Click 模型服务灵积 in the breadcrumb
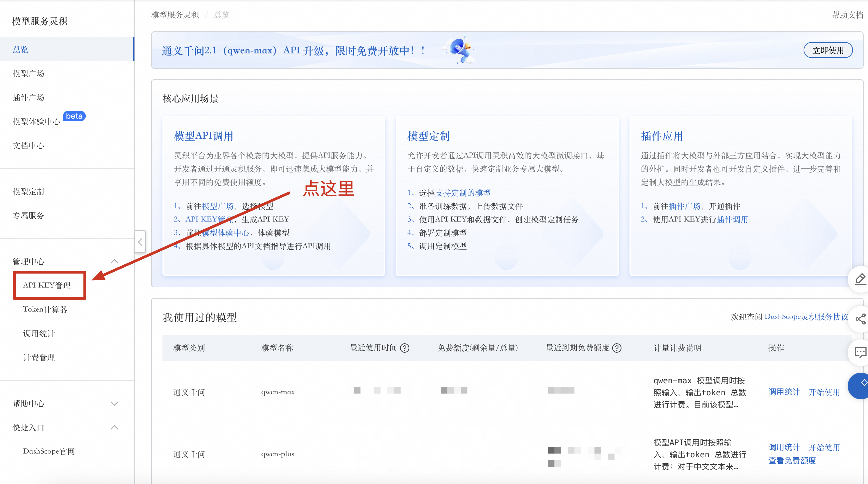This screenshot has height=484, width=868. point(175,15)
